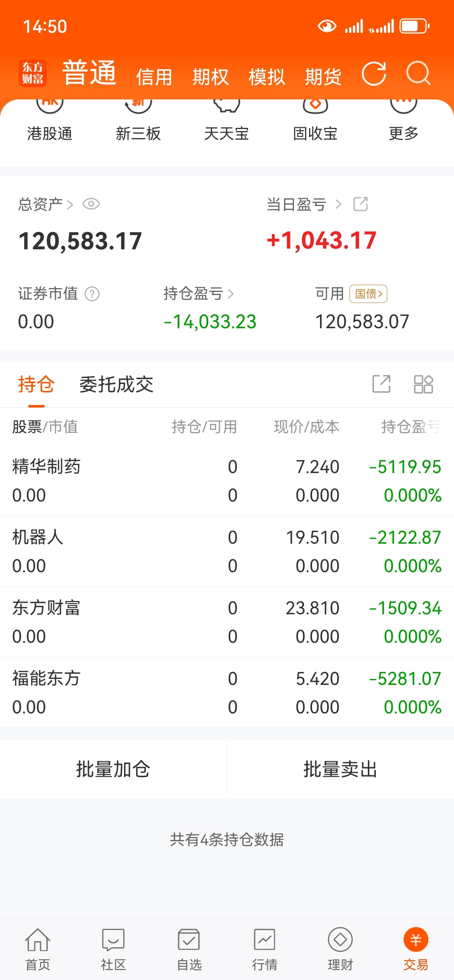
Task: Expand 当日盈亏 details chevron
Action: [338, 205]
